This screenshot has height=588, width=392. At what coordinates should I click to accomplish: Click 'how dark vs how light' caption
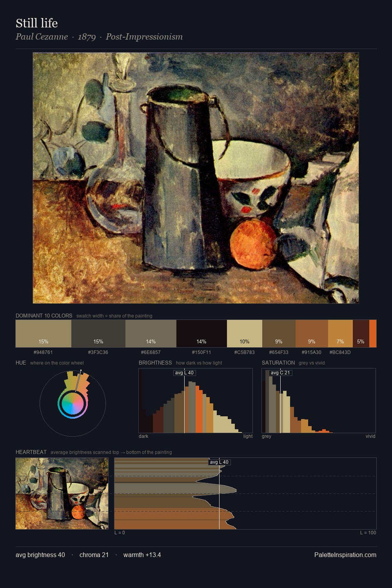(199, 363)
